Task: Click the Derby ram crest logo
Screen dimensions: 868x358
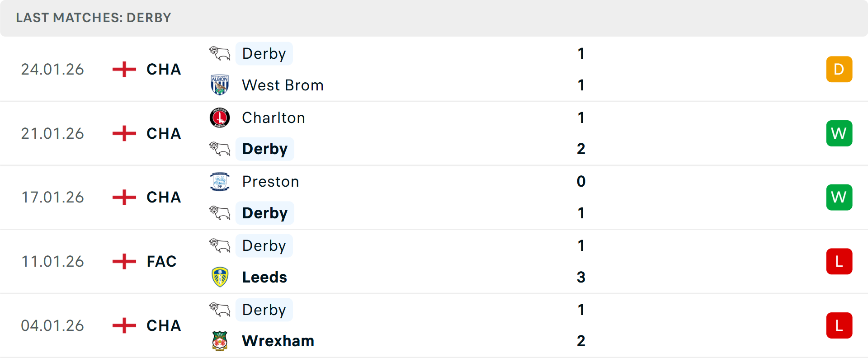Action: 219,53
